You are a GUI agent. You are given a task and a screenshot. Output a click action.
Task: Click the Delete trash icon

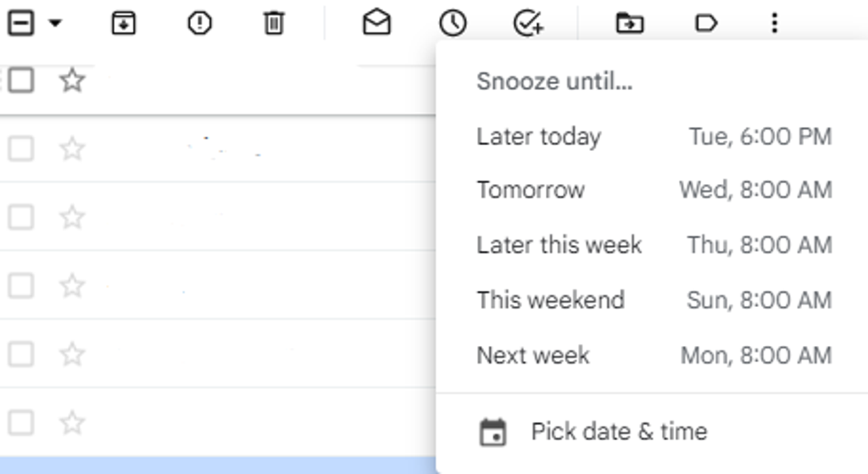click(x=274, y=23)
